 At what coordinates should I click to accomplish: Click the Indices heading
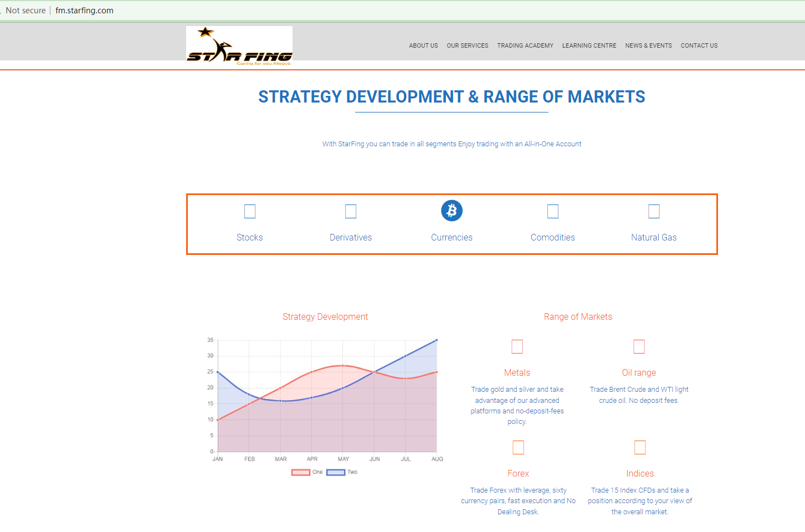[640, 473]
